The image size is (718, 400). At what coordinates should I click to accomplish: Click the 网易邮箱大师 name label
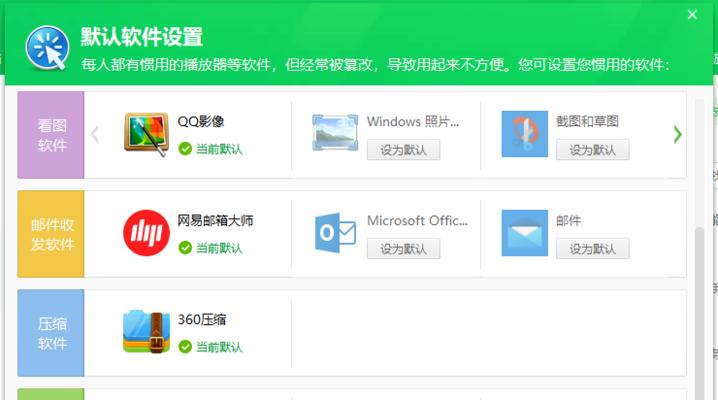[215, 220]
